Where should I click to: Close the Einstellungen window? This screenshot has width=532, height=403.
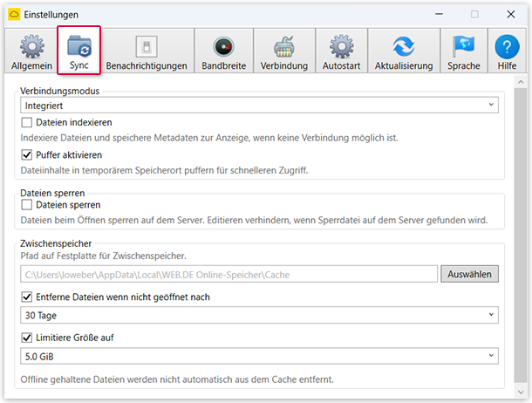511,14
